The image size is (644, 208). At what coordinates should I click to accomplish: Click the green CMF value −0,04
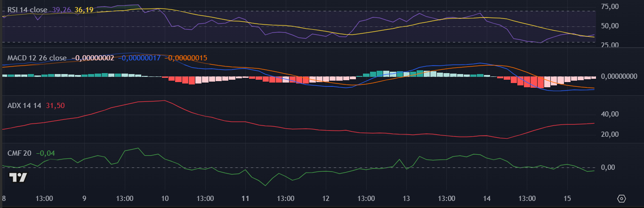[x=45, y=153]
